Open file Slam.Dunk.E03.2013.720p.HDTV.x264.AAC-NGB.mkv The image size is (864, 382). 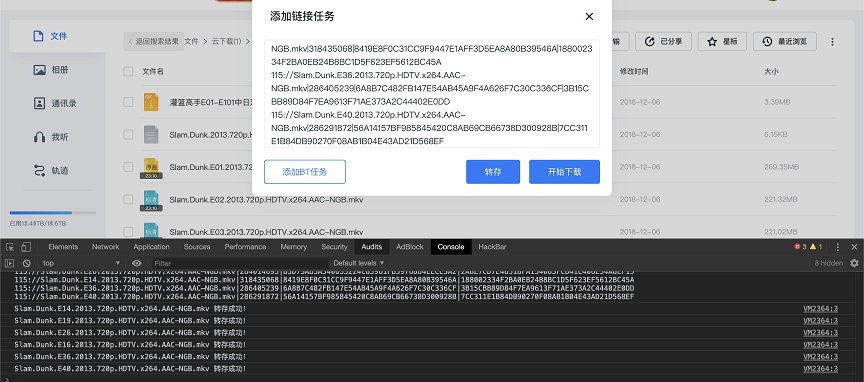click(x=266, y=232)
